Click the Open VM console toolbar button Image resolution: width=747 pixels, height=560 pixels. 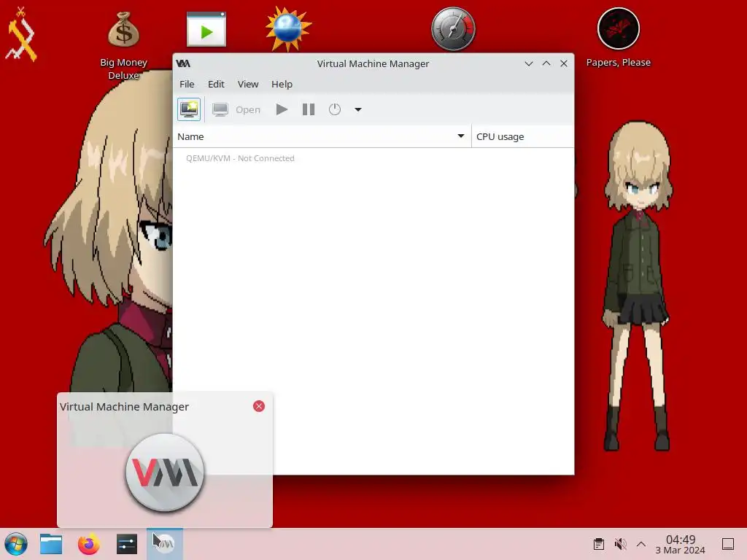click(x=237, y=109)
